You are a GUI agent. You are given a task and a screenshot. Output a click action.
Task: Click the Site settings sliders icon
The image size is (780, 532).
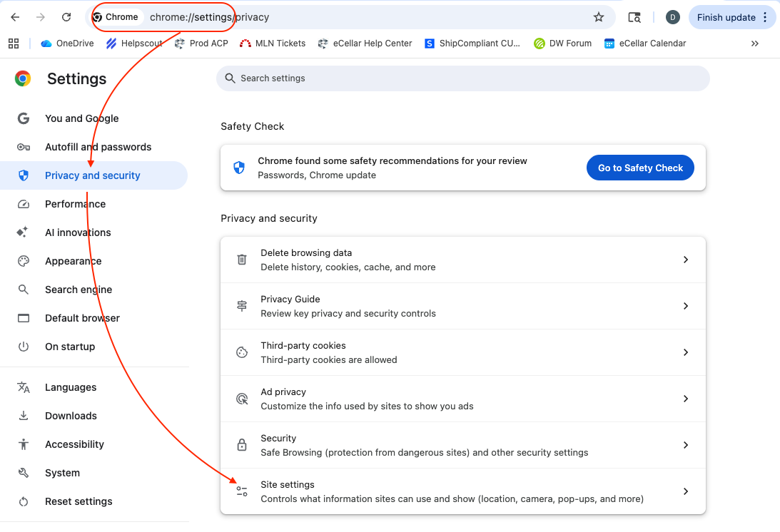point(242,491)
